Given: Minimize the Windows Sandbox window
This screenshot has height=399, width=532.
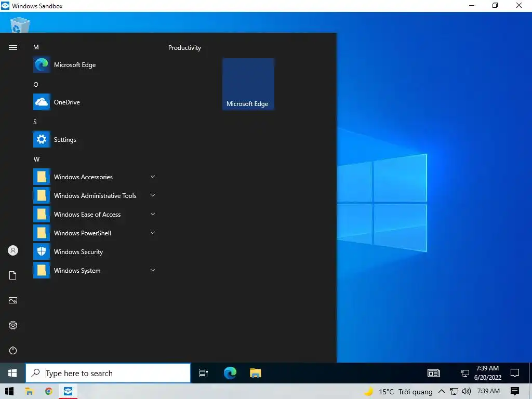Looking at the screenshot, I should [472, 5].
